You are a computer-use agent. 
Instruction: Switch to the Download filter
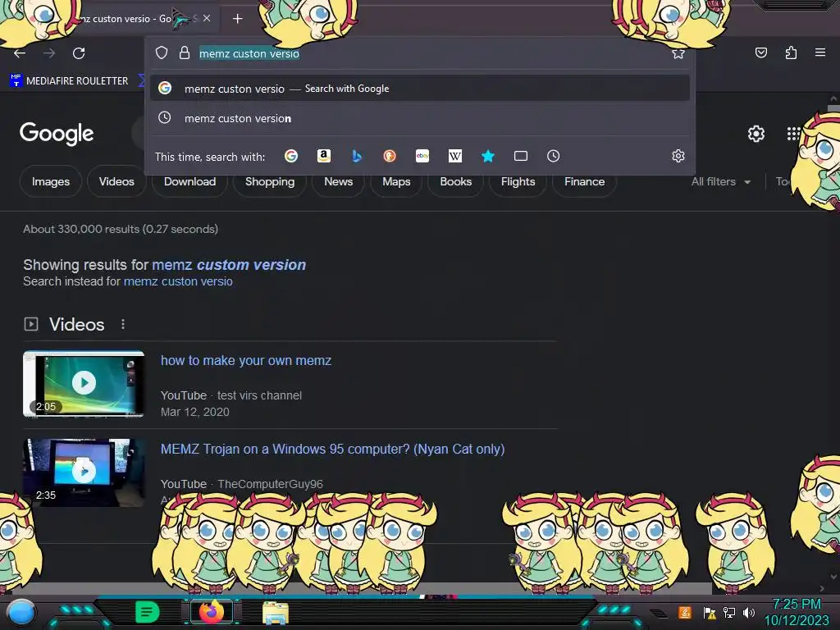189,181
